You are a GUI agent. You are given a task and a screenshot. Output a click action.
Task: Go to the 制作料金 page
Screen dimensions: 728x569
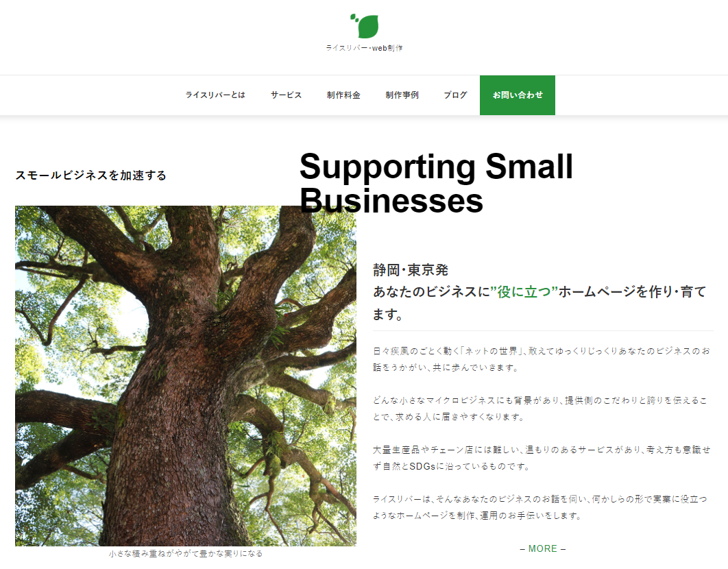click(343, 95)
